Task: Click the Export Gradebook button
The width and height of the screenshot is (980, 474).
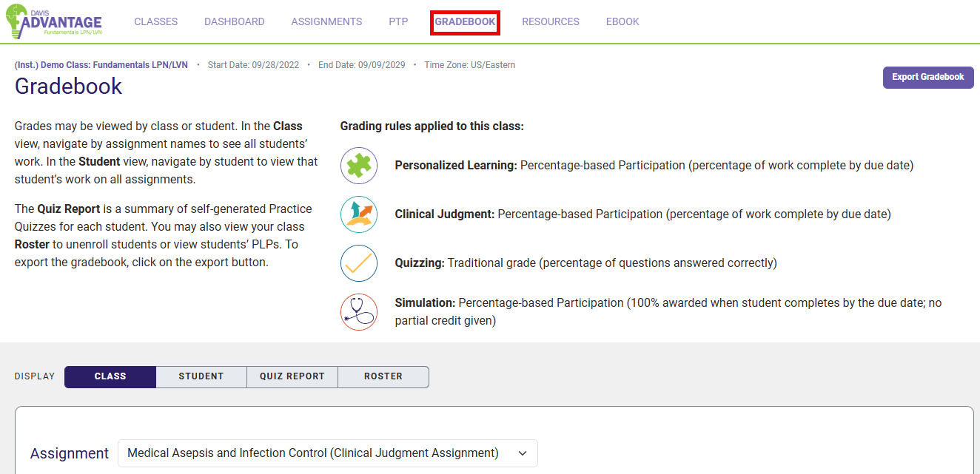Action: click(x=927, y=77)
